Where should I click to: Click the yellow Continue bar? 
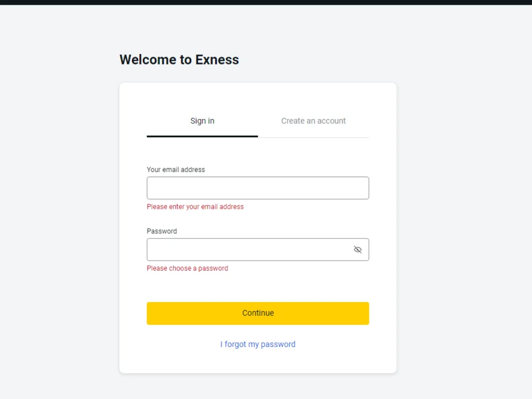[x=258, y=313]
